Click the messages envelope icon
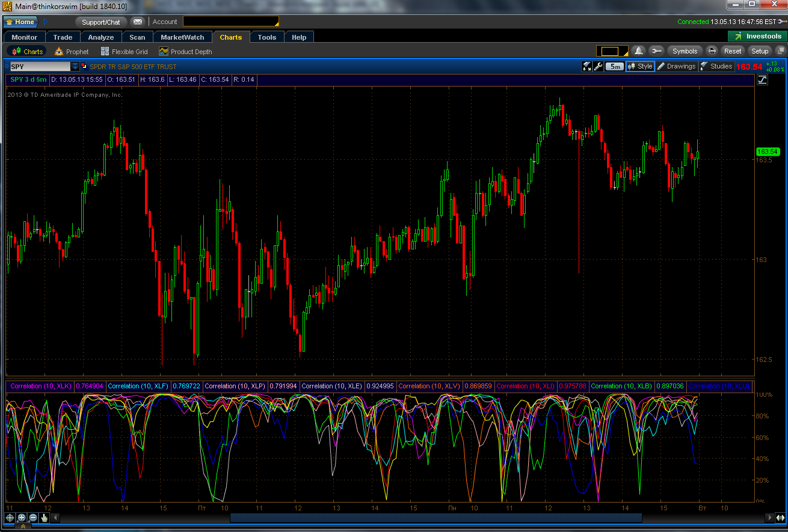 tap(138, 22)
